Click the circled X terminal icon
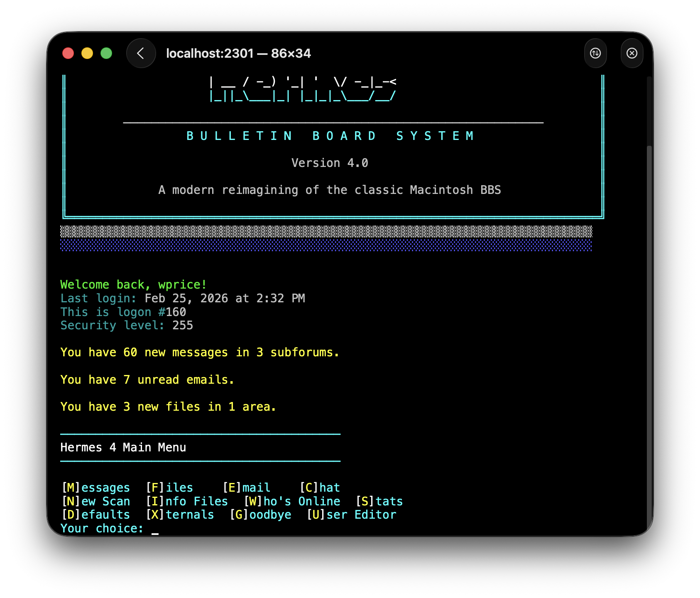 click(632, 53)
